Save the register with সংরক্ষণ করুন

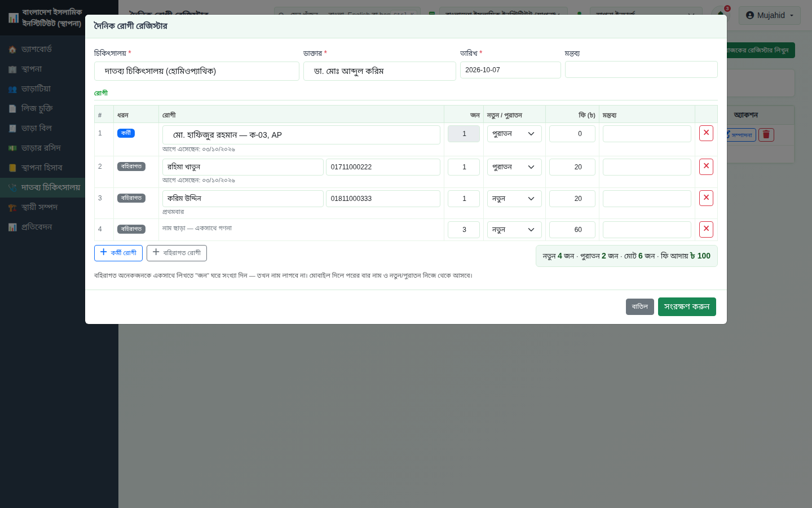[687, 306]
